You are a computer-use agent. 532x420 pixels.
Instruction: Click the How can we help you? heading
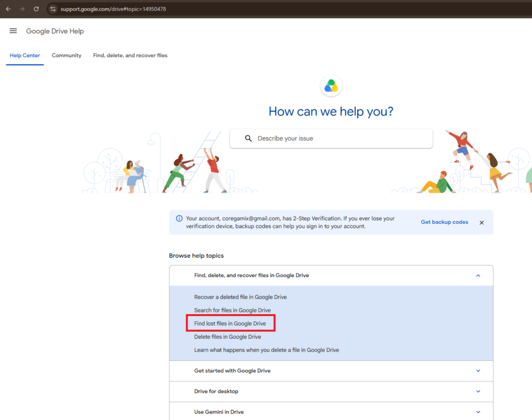click(x=331, y=112)
